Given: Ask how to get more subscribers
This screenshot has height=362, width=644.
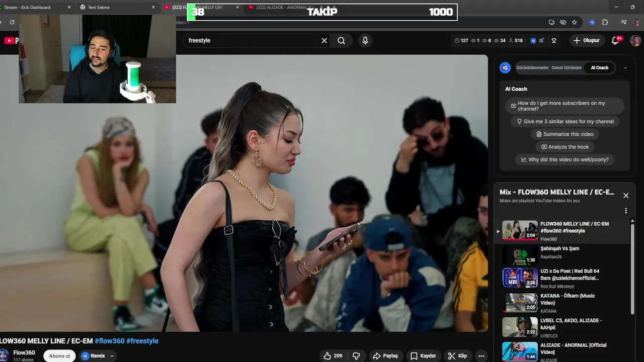Looking at the screenshot, I should (565, 106).
